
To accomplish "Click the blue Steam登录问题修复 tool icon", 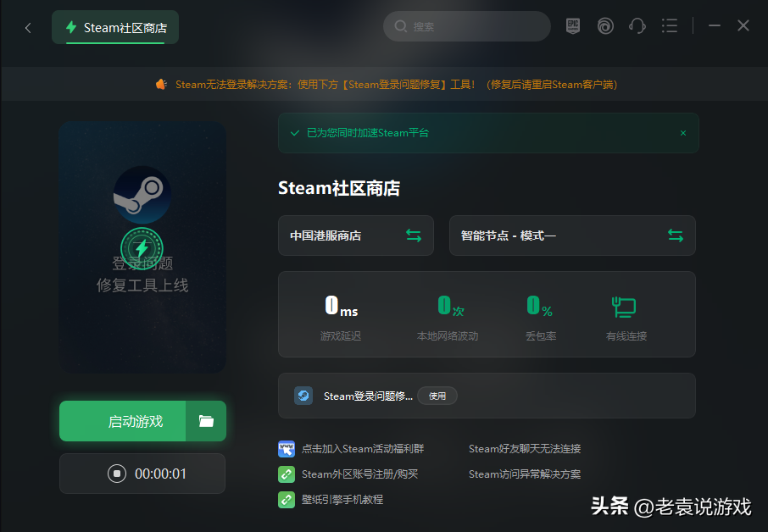I will 303,395.
